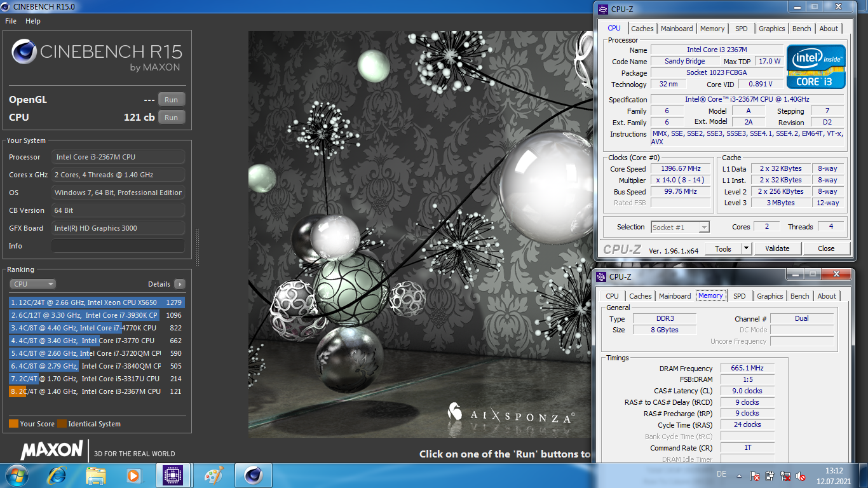The image size is (868, 488).
Task: Select CPU tab in top CPU-Z window
Action: 614,28
